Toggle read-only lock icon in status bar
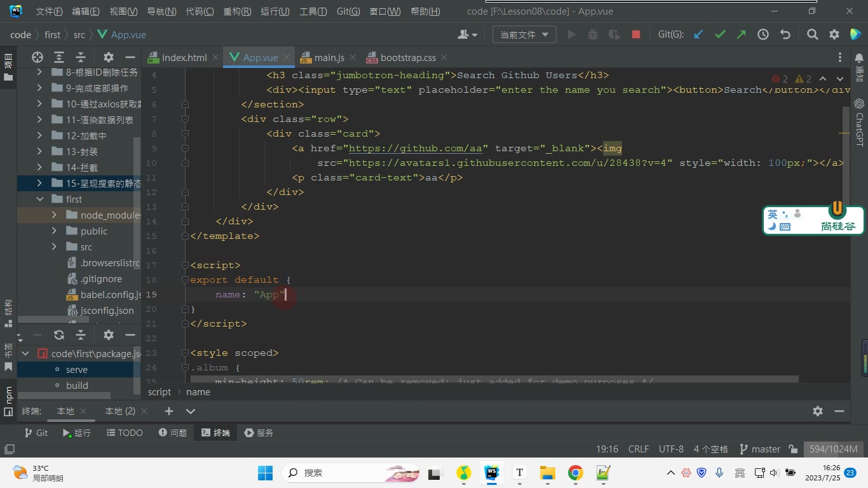Image resolution: width=868 pixels, height=488 pixels. (x=793, y=449)
